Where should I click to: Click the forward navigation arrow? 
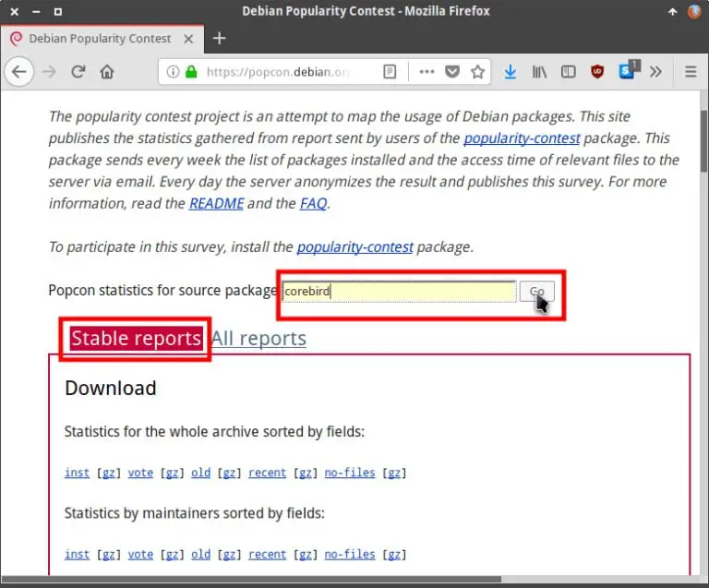click(x=49, y=71)
